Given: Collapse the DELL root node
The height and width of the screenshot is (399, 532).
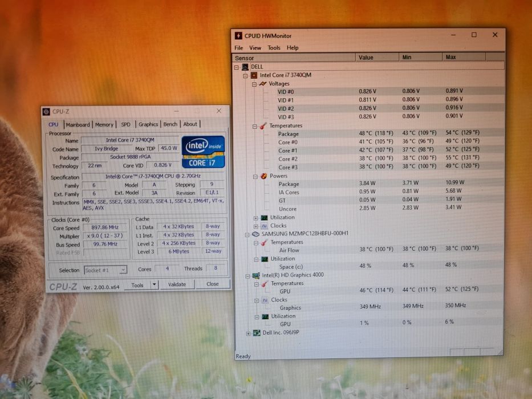Looking at the screenshot, I should point(237,67).
